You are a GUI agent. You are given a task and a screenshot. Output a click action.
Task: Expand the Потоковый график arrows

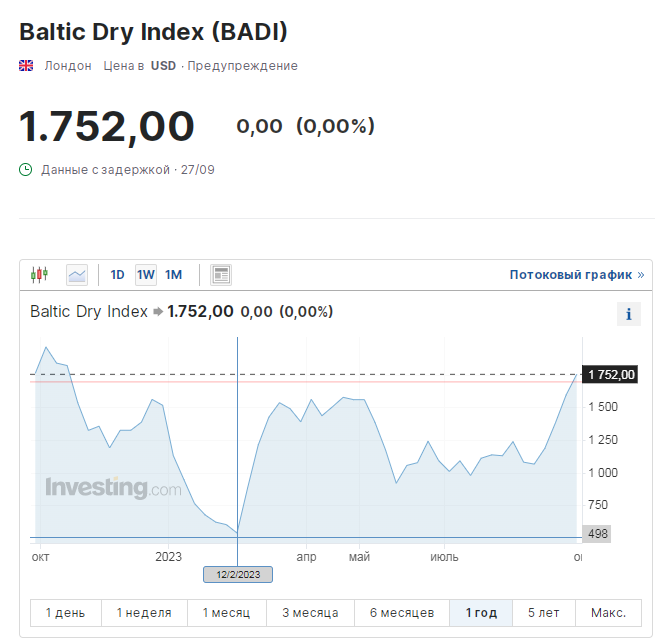click(640, 274)
